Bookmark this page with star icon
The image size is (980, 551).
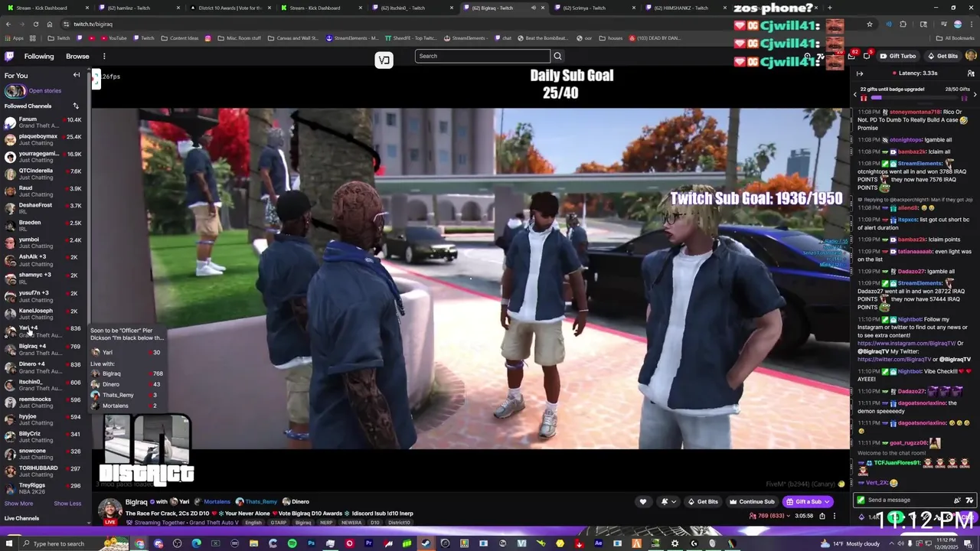(870, 24)
